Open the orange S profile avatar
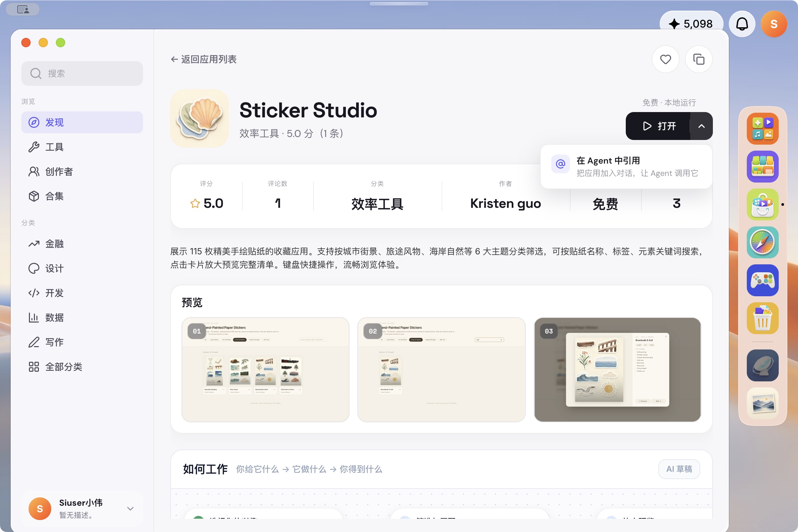798x532 pixels. click(x=774, y=24)
